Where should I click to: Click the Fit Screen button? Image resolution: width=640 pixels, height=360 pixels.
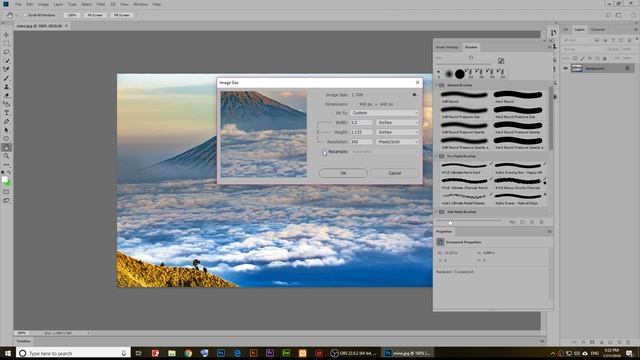[95, 15]
